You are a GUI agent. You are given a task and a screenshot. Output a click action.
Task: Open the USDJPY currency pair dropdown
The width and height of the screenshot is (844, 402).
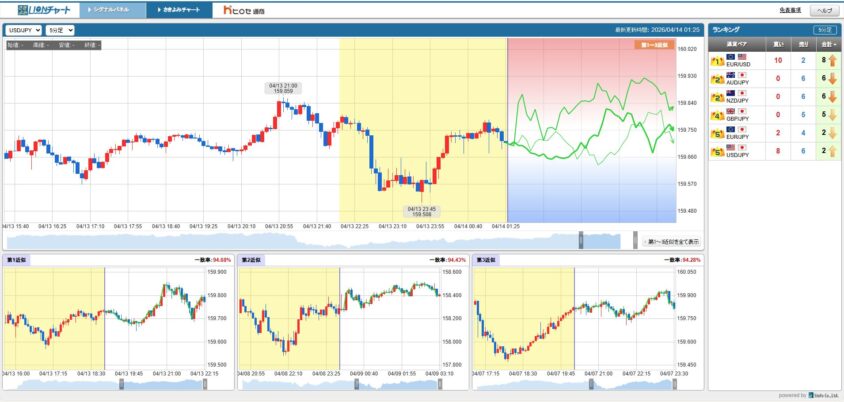click(23, 30)
